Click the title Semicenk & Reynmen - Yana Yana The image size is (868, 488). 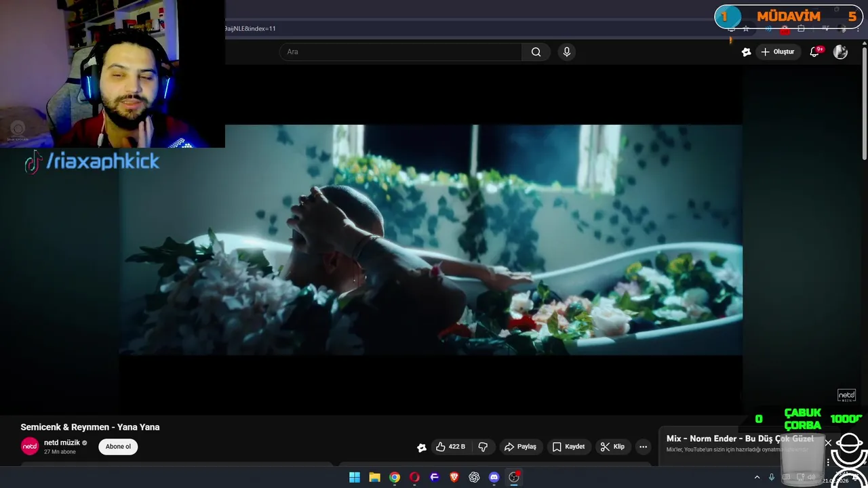pyautogui.click(x=90, y=427)
